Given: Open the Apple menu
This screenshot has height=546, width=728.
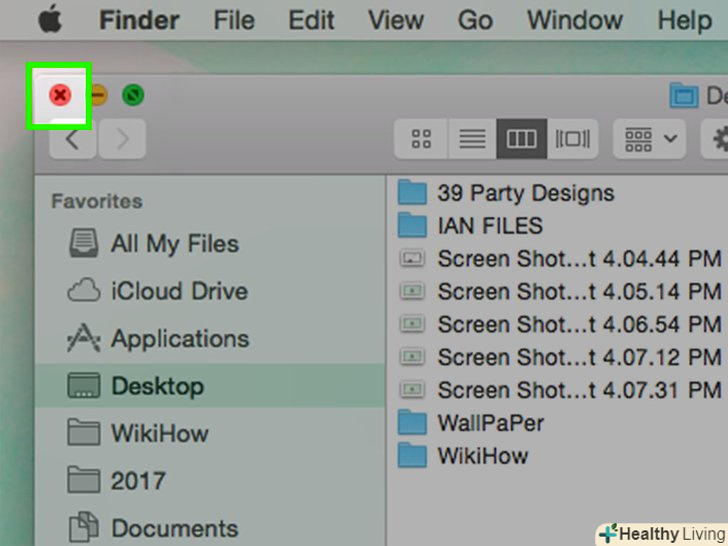Looking at the screenshot, I should pos(49,19).
